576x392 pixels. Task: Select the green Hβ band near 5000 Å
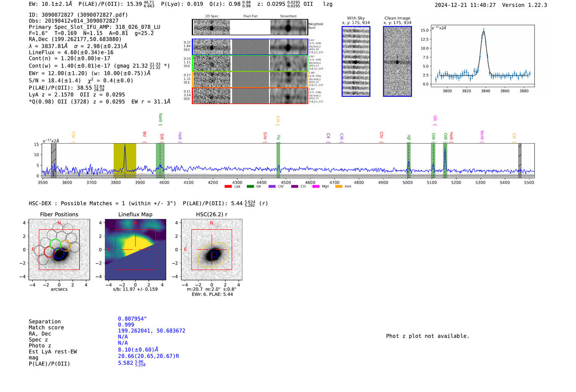pyautogui.click(x=409, y=160)
